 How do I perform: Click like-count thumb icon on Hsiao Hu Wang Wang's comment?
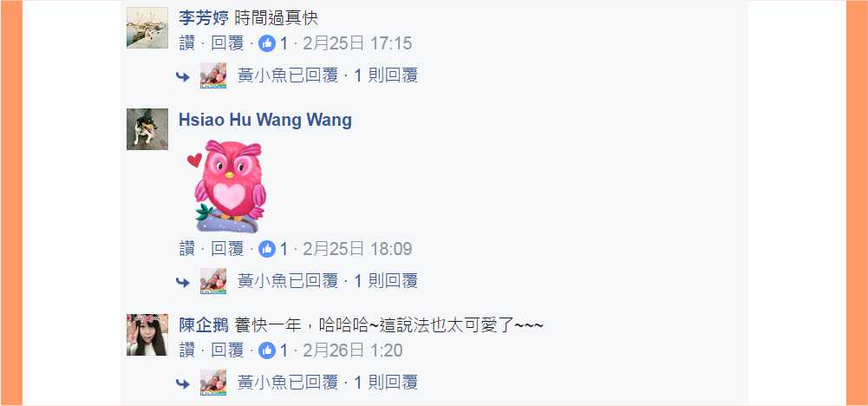tap(267, 249)
